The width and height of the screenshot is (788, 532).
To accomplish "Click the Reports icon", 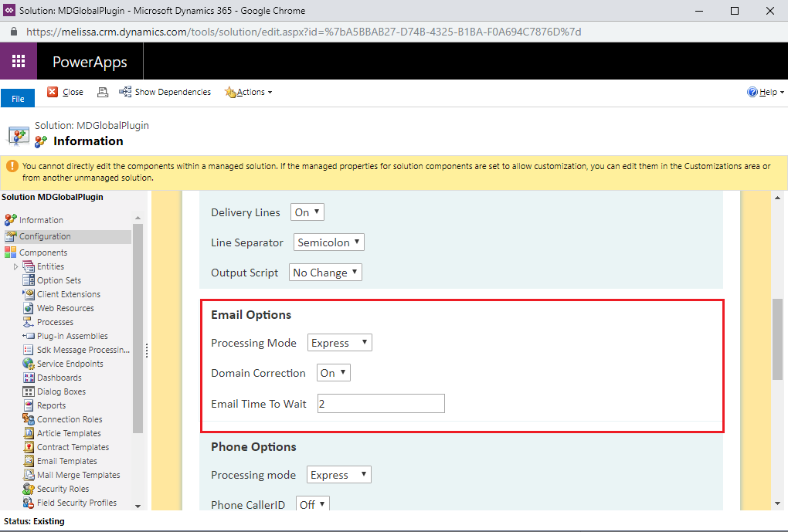I will point(29,405).
